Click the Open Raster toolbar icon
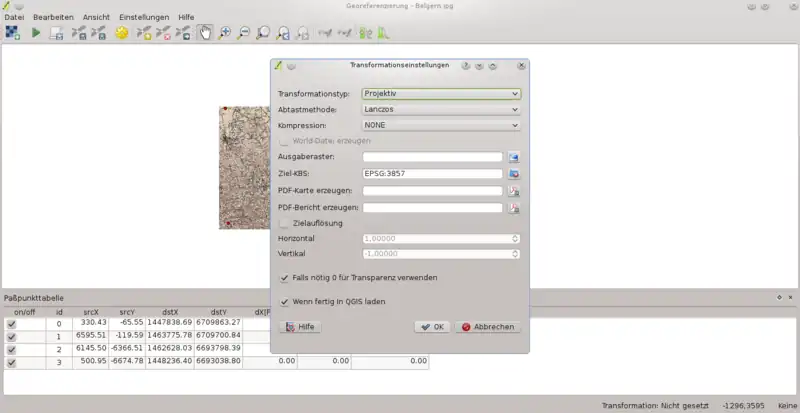Viewport: 800px width, 413px height. [12, 33]
